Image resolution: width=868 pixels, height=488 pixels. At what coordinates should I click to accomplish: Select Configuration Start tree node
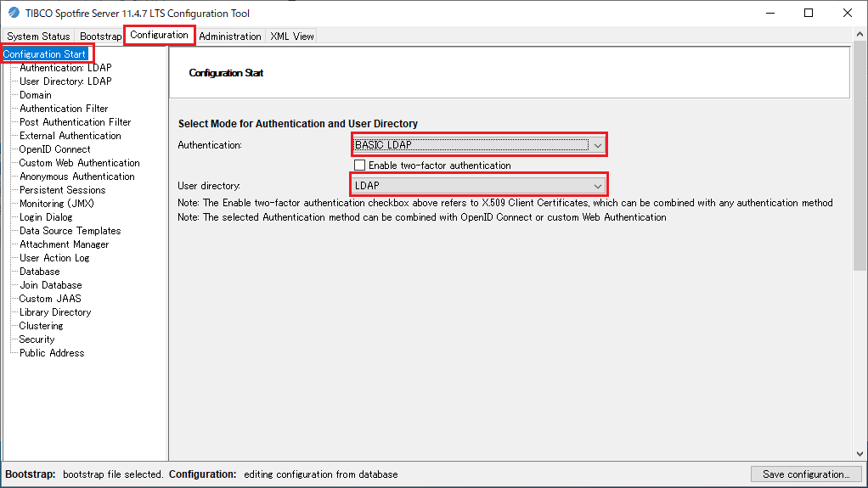click(44, 54)
